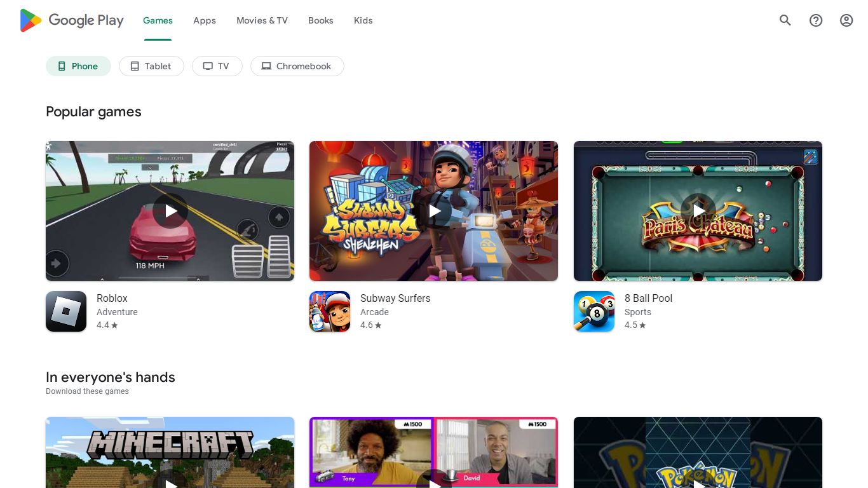Select the TV device filter
Viewport: 868px width, 488px height.
click(x=217, y=66)
